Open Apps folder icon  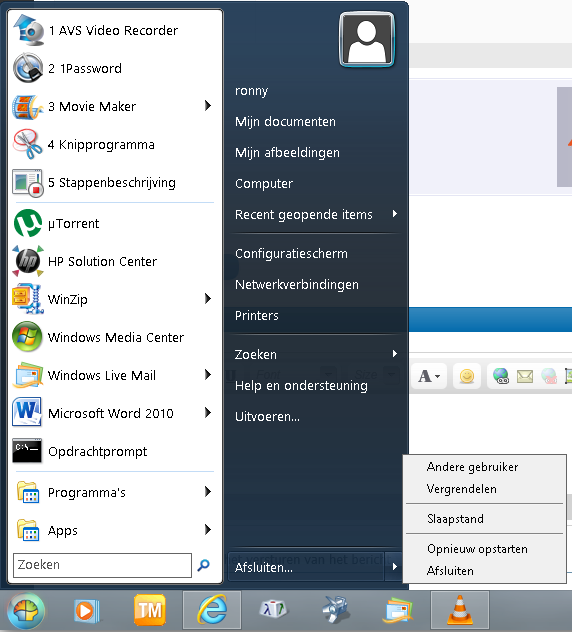click(x=28, y=530)
